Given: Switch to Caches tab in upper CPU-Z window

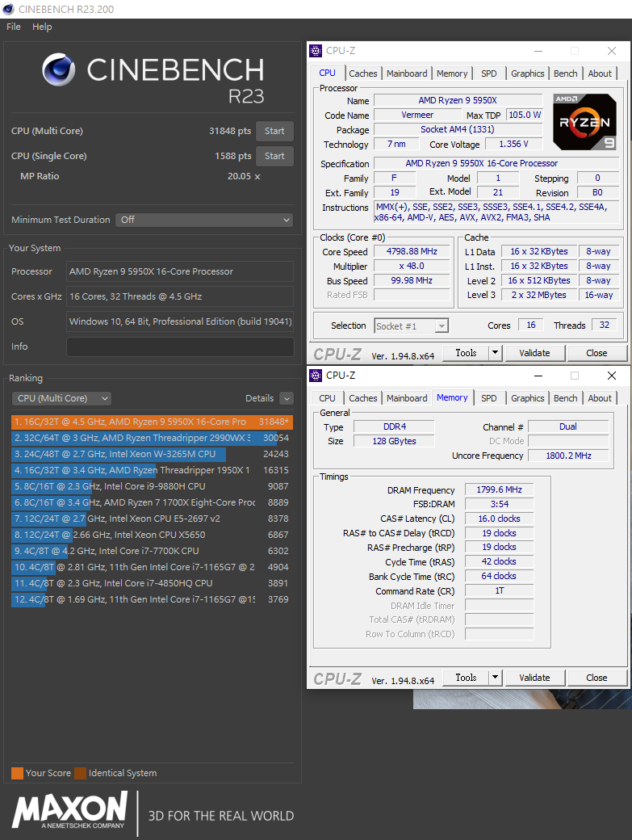Looking at the screenshot, I should [363, 73].
